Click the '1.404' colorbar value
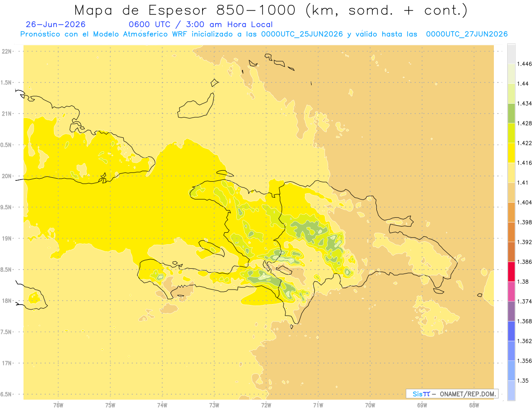Viewport: 532px width, 411px height. coord(525,202)
